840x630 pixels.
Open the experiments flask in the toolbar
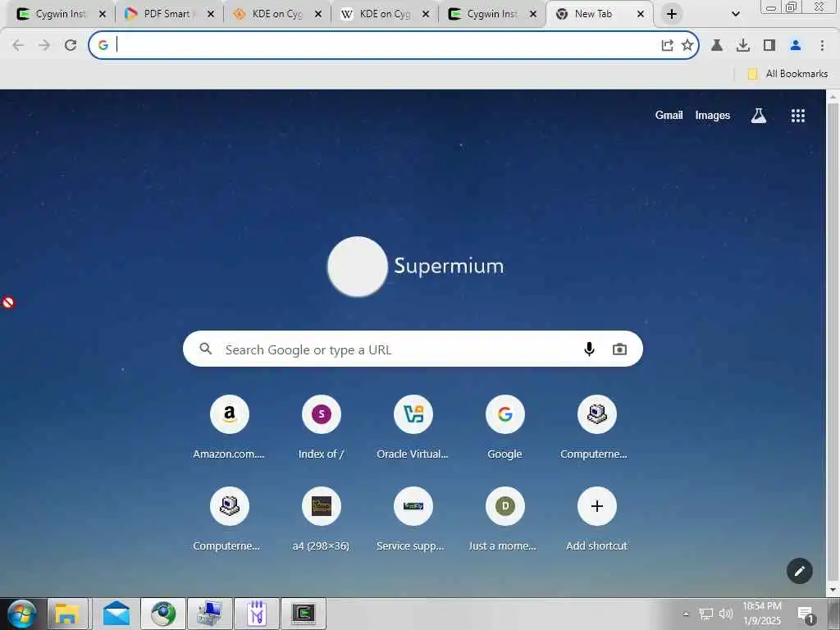pyautogui.click(x=717, y=46)
